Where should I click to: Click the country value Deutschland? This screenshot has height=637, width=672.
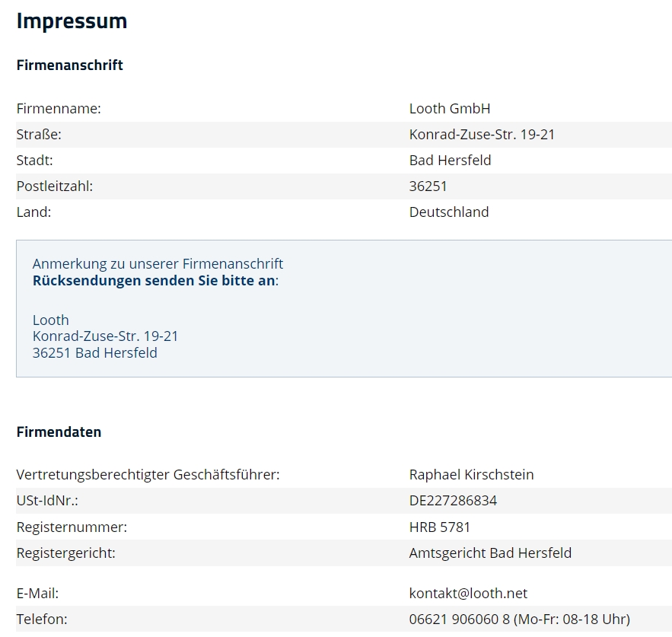point(449,212)
